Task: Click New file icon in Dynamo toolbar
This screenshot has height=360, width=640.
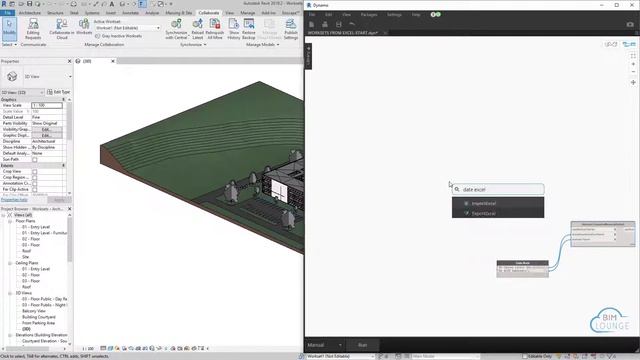Action: point(311,24)
